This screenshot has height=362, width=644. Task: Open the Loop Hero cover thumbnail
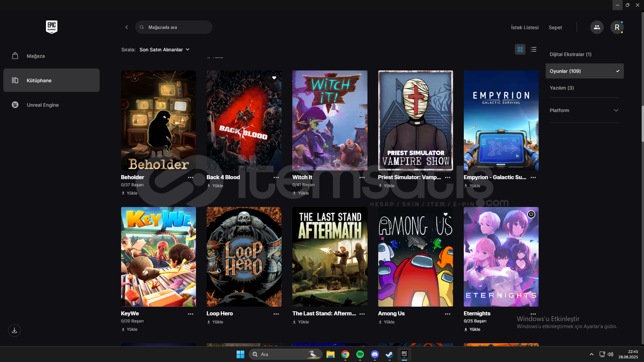tap(244, 257)
